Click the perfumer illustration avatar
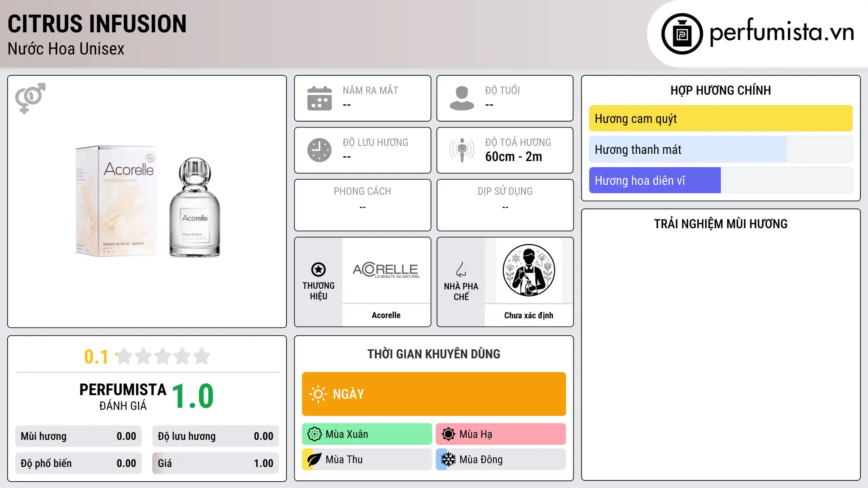 (529, 270)
